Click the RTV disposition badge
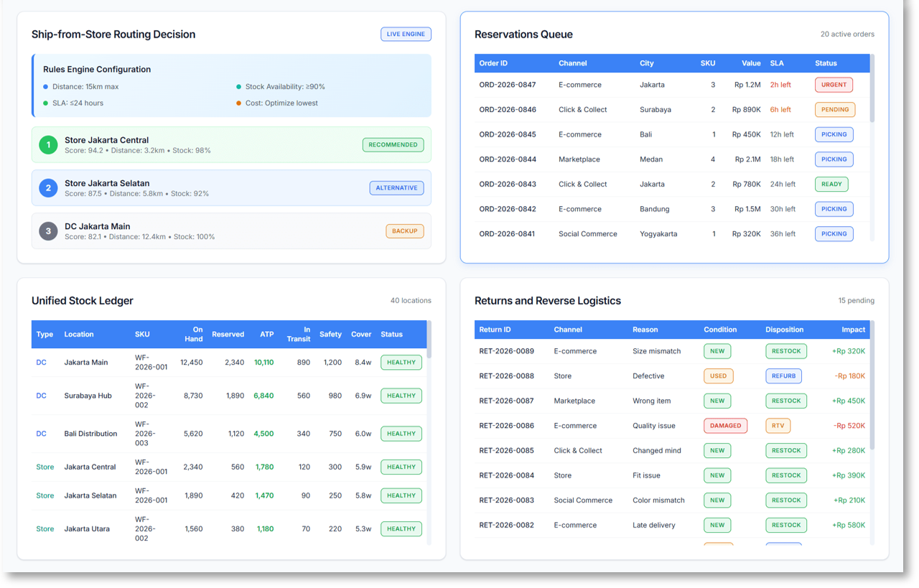Viewport: 919px width, 588px height. point(778,426)
